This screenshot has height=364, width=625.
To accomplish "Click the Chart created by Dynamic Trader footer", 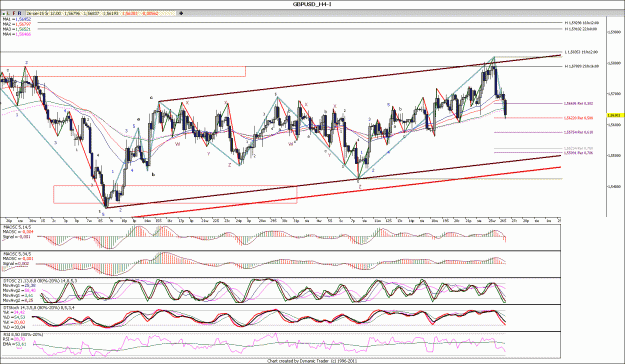I will pyautogui.click(x=312, y=361).
